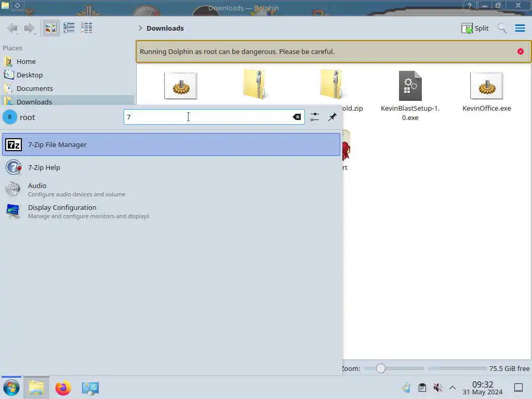Open the start menu launcher button
The height and width of the screenshot is (399, 532).
11,388
